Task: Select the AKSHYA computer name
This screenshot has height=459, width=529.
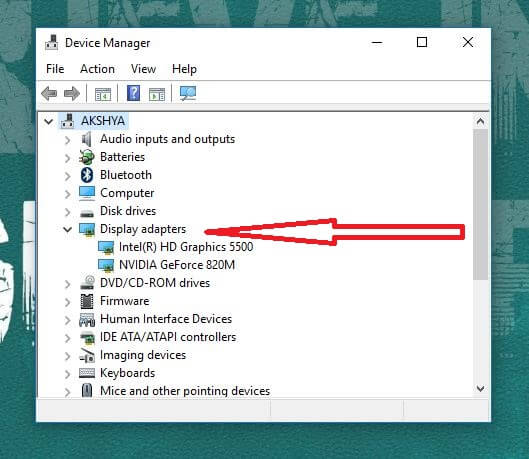Action: tap(103, 121)
